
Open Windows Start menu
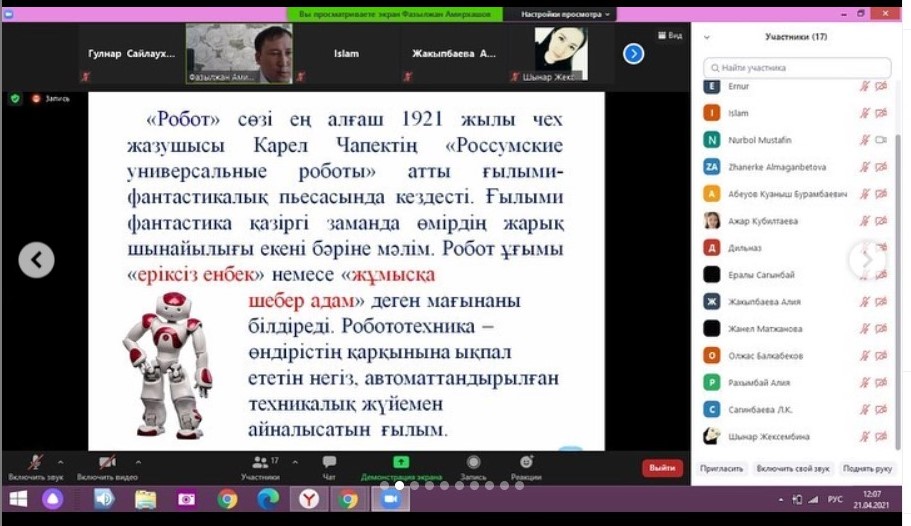click(18, 499)
